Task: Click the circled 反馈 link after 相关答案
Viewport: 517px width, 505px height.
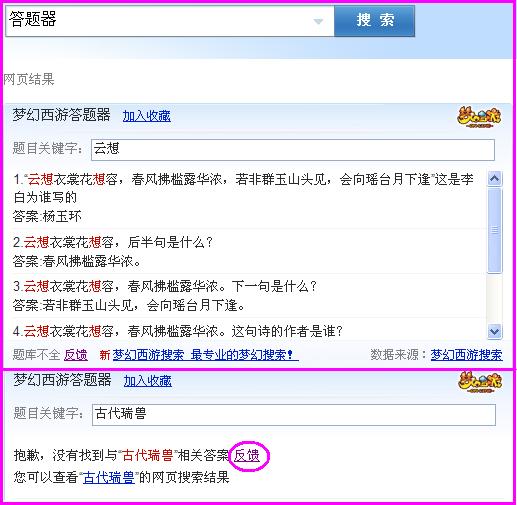Action: coord(247,455)
